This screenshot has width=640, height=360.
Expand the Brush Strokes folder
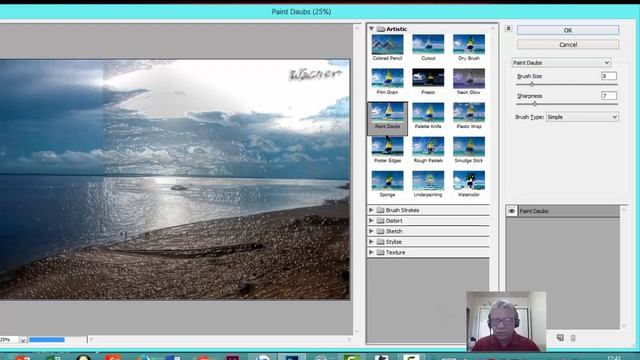371,210
